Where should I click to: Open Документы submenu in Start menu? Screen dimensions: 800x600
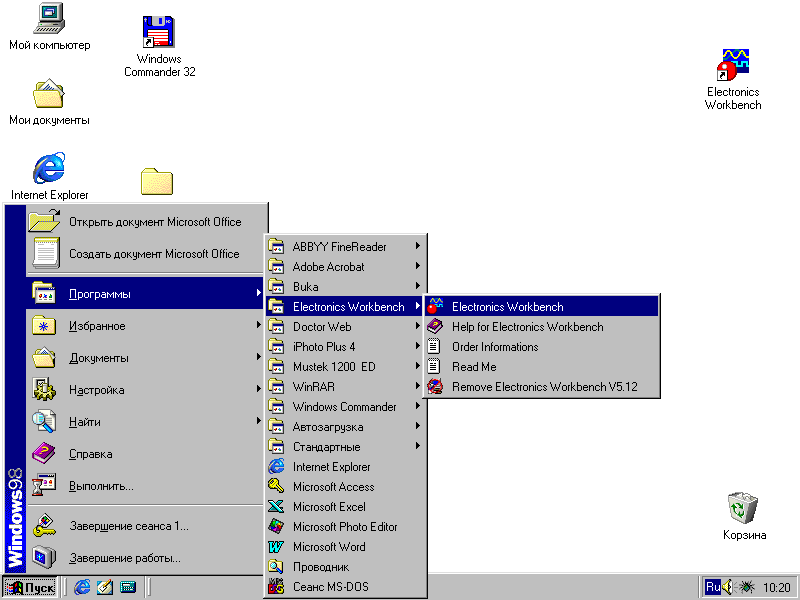click(144, 358)
